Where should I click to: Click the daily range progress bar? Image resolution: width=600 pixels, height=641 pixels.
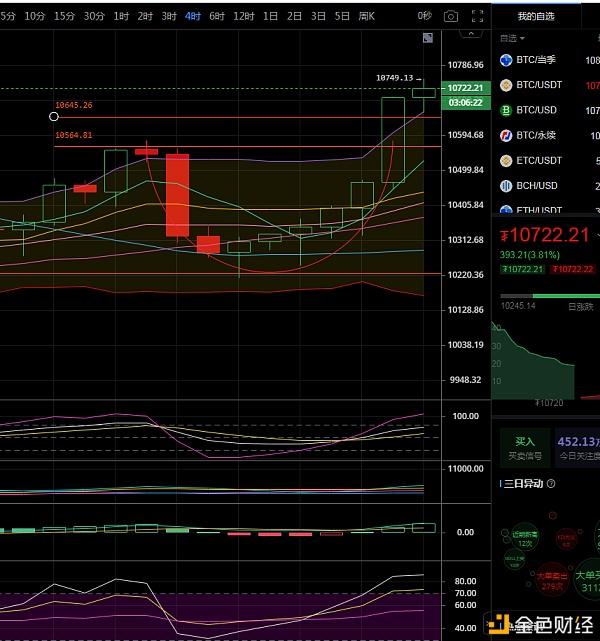(x=550, y=296)
